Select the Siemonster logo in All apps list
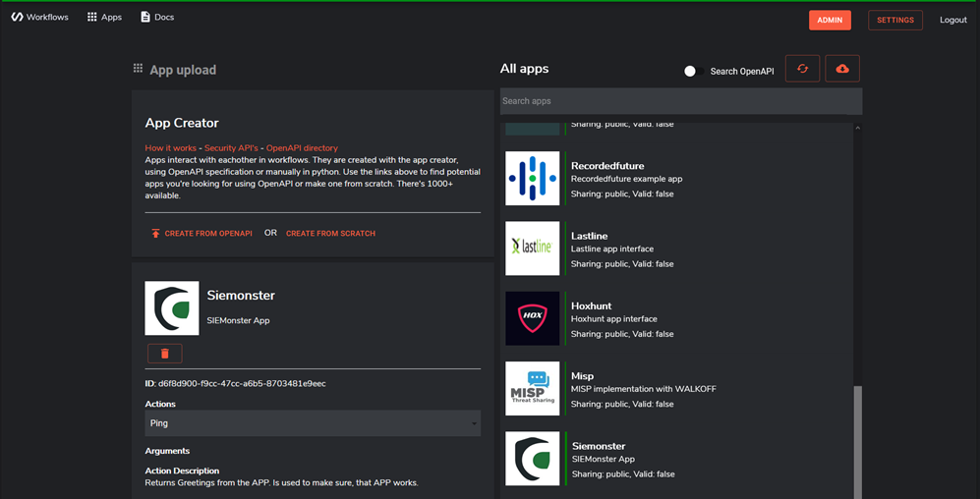Screen dimensions: 980x499 coord(533,459)
